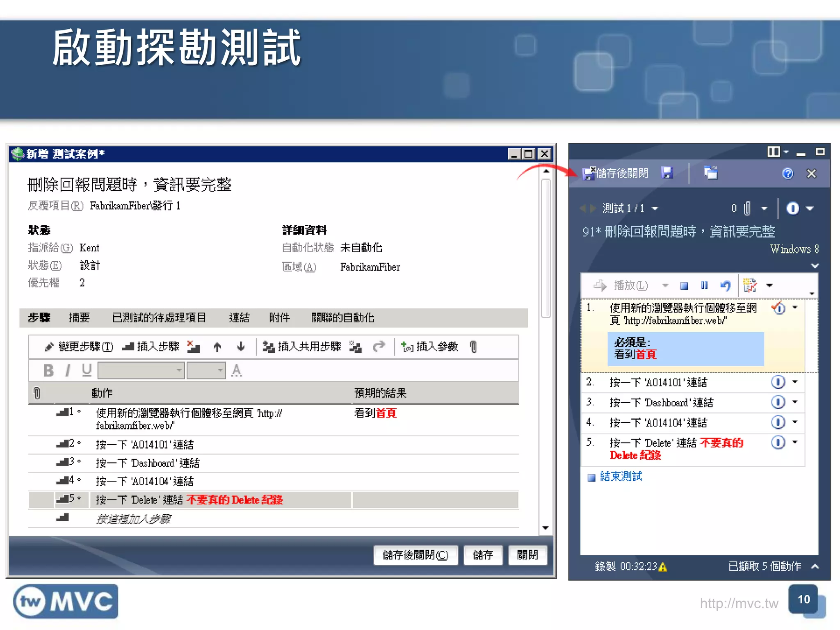Open 關聯的自動化 tab
This screenshot has width=840, height=630.
[x=342, y=318]
